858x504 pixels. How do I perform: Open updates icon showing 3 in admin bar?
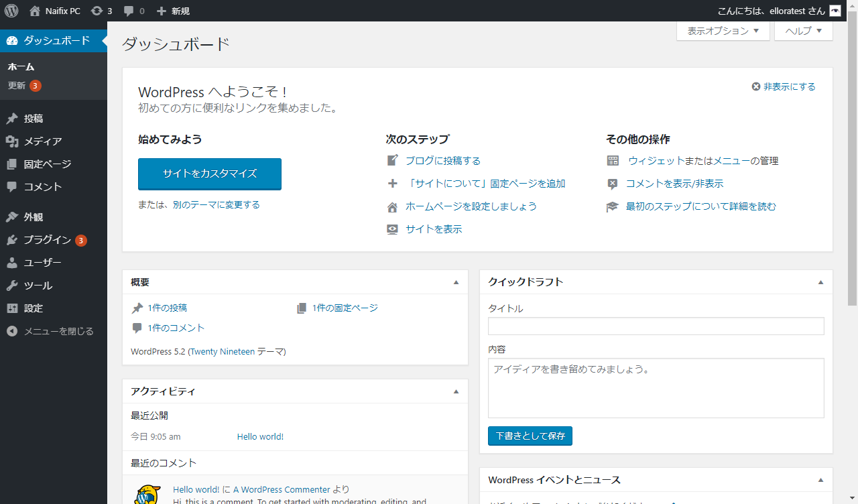click(x=97, y=11)
